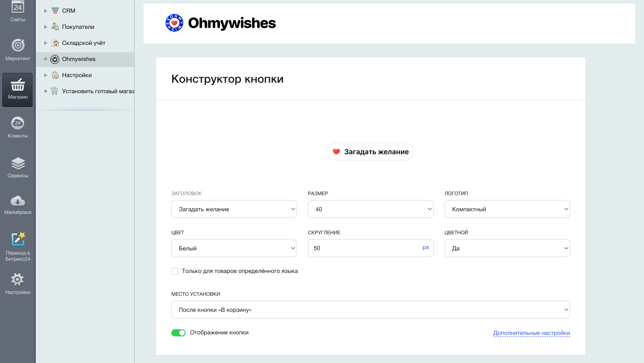Open the Сайты section in the left sidebar
Viewport: 644px width, 363px height.
click(17, 11)
